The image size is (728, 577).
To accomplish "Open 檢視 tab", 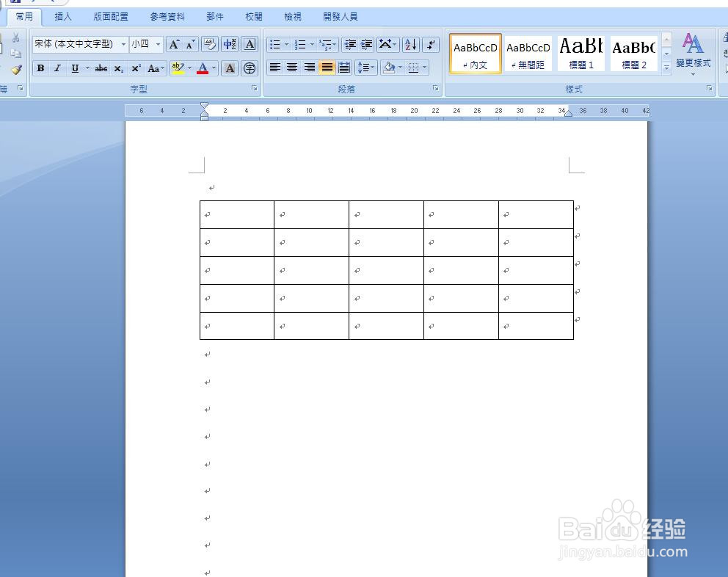I will (293, 17).
